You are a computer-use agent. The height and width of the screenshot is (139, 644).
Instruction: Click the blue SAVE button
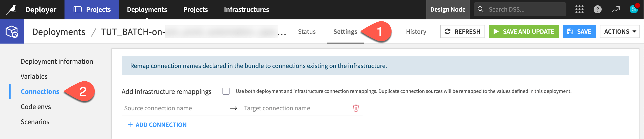point(579,31)
